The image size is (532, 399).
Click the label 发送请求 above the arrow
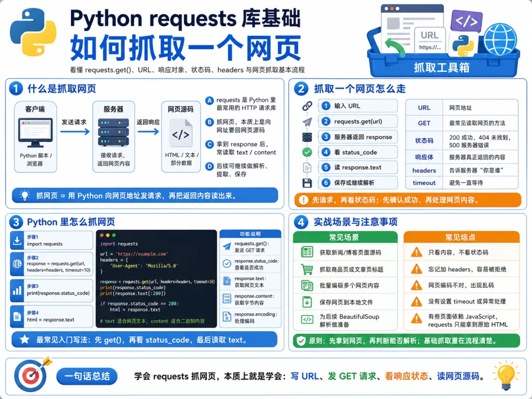(x=74, y=122)
